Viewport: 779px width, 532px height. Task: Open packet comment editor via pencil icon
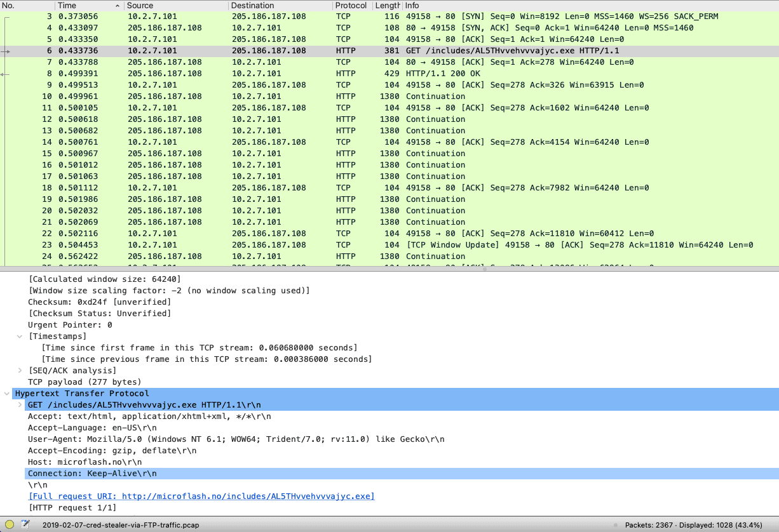[25, 524]
